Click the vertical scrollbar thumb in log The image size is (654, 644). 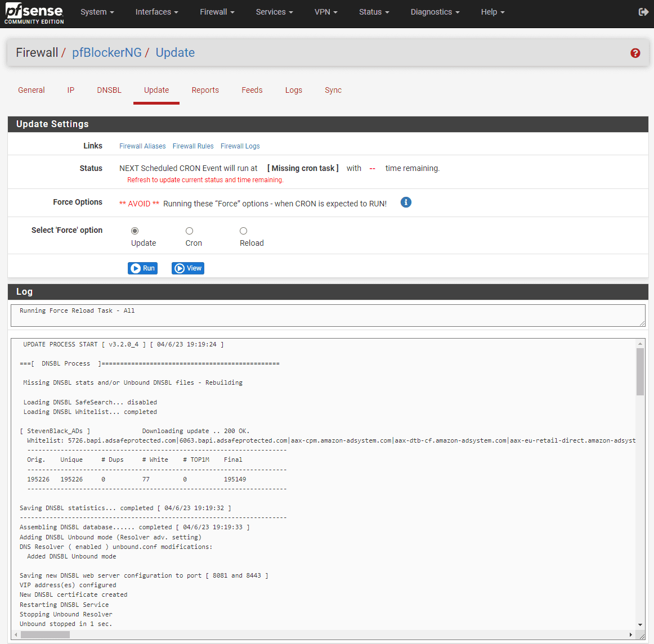point(640,372)
